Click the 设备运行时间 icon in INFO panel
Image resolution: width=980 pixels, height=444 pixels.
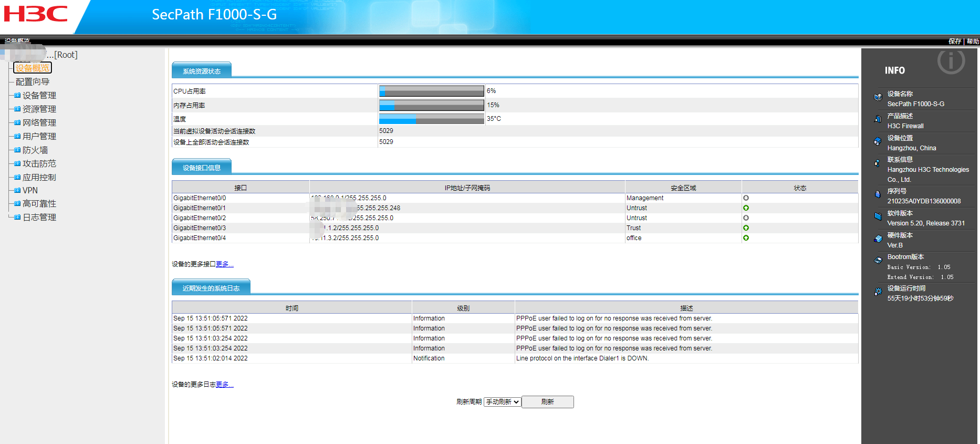coord(878,292)
